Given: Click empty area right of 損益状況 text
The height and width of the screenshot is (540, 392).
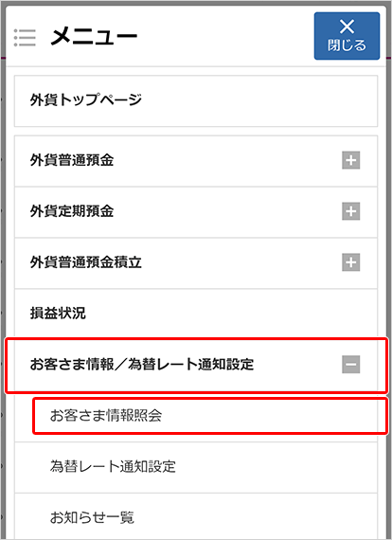Looking at the screenshot, I should click(231, 314).
